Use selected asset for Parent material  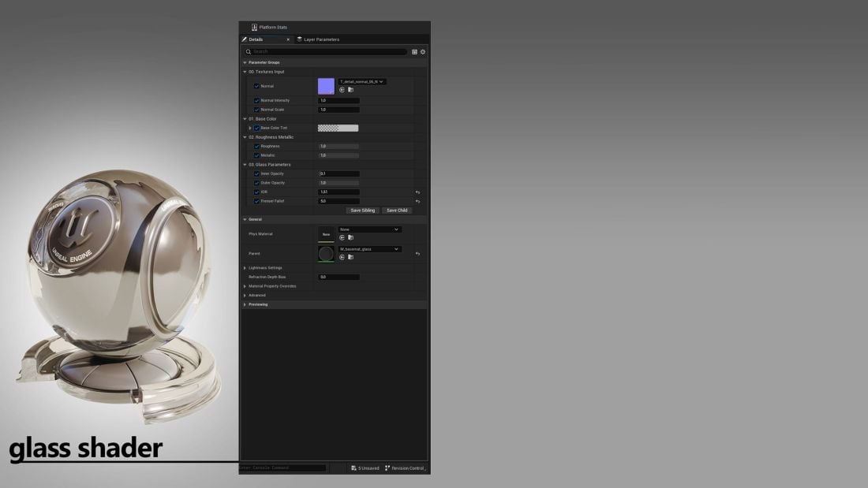click(x=342, y=257)
